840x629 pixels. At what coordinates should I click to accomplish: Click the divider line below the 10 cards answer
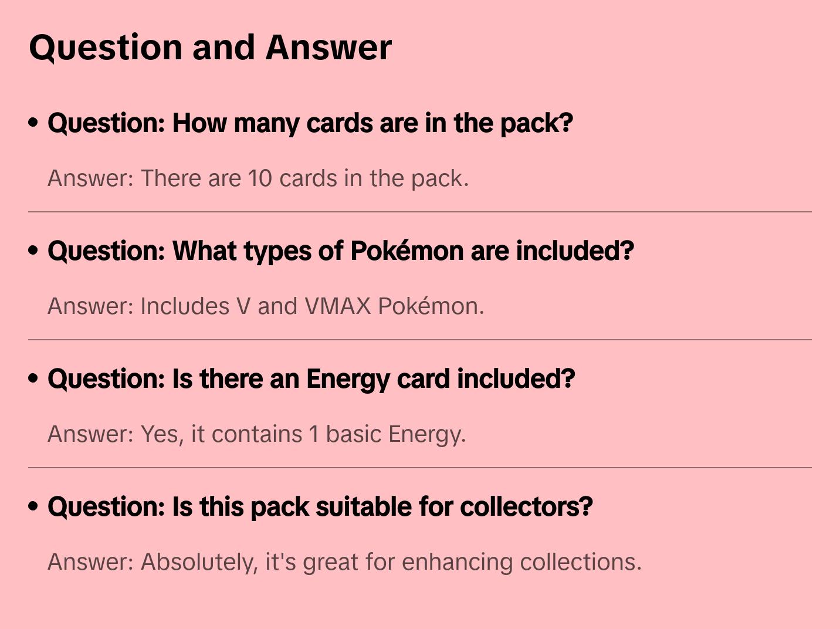tap(420, 212)
